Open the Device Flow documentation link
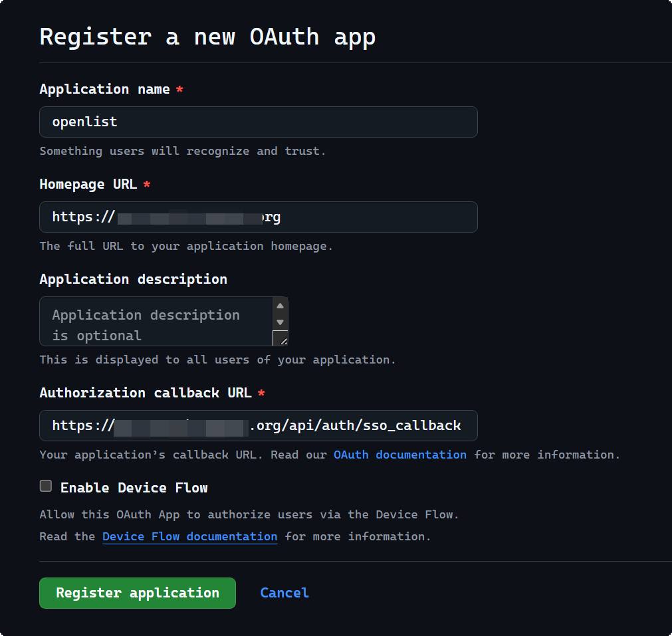This screenshot has height=636, width=672. tap(189, 536)
